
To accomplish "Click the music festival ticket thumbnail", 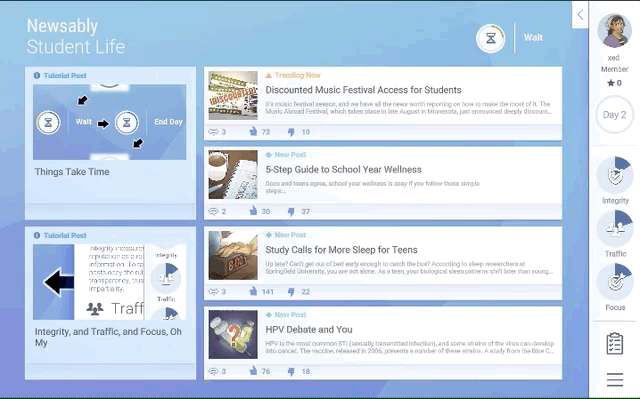I will pyautogui.click(x=233, y=95).
